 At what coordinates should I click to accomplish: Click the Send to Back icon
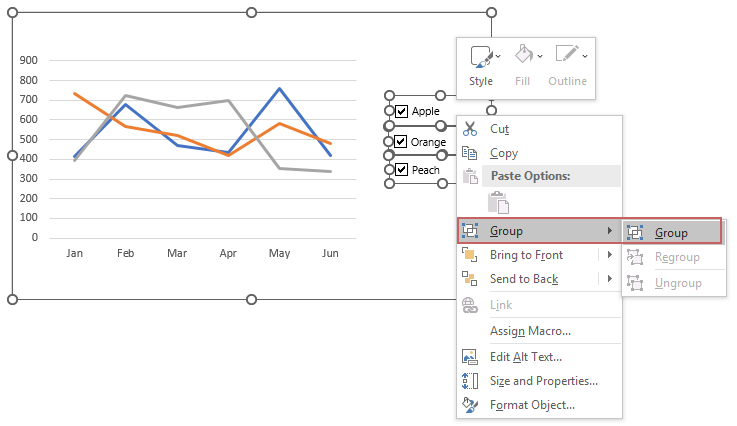(x=470, y=279)
